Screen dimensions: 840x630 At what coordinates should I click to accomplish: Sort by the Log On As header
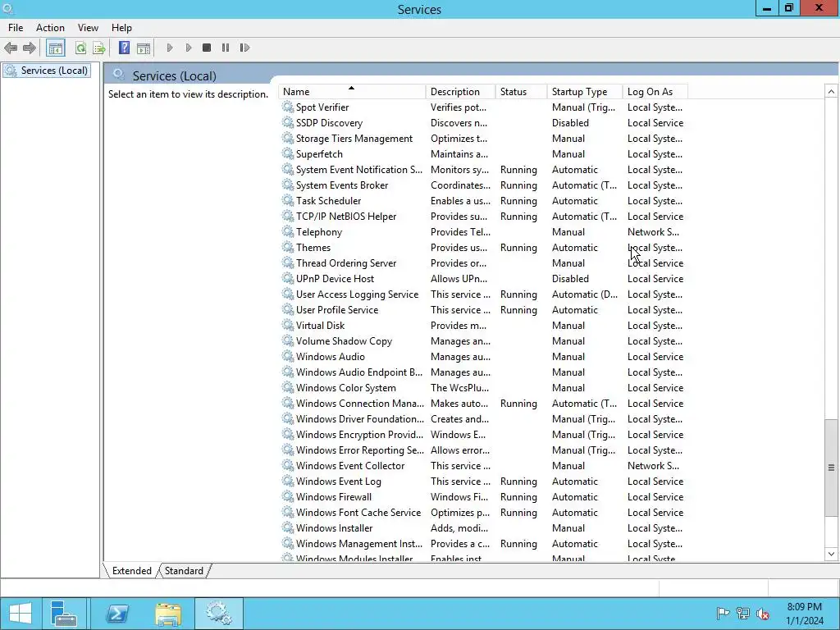pyautogui.click(x=655, y=92)
